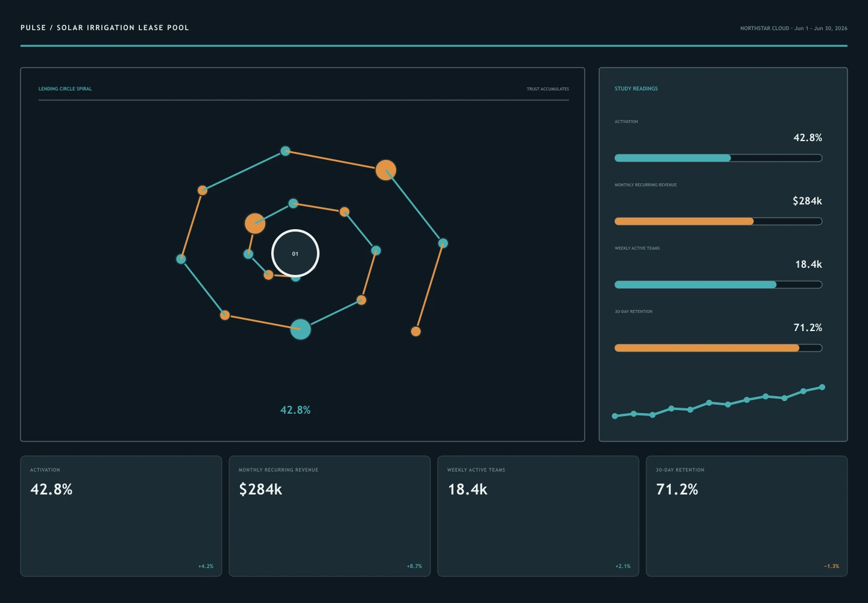Image resolution: width=868 pixels, height=603 pixels.
Task: Open the Weekly Active Teams card
Action: point(538,516)
